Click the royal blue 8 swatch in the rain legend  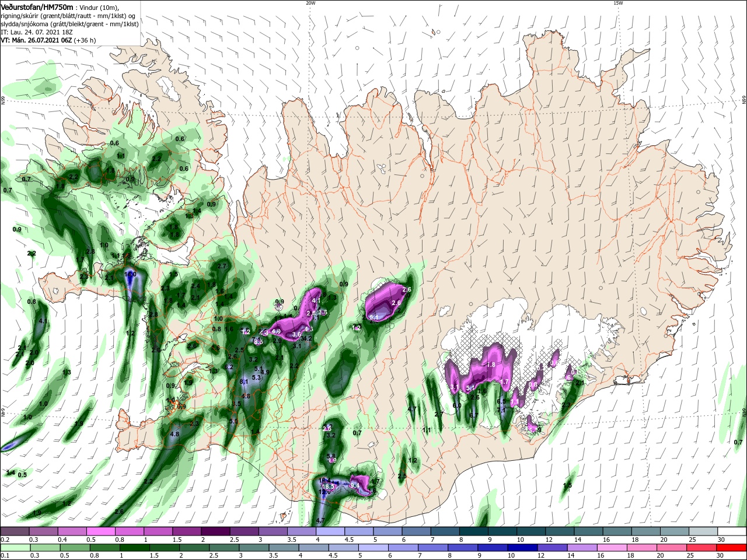click(462, 548)
